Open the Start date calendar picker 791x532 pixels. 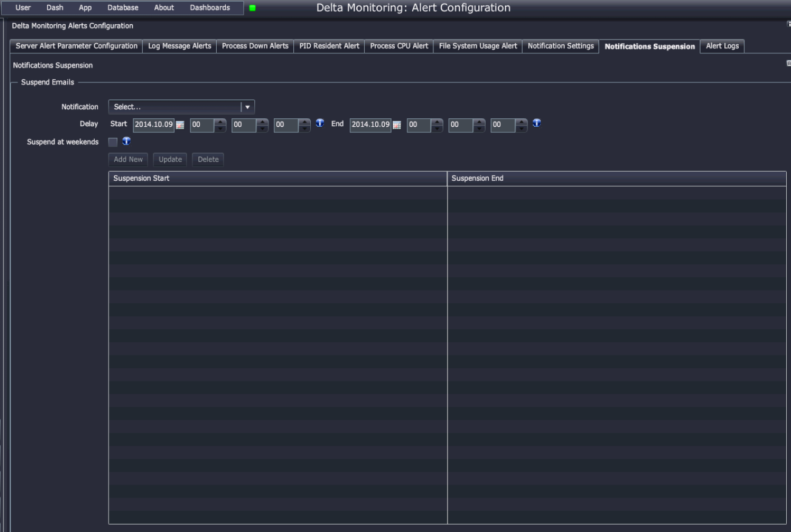pos(180,125)
